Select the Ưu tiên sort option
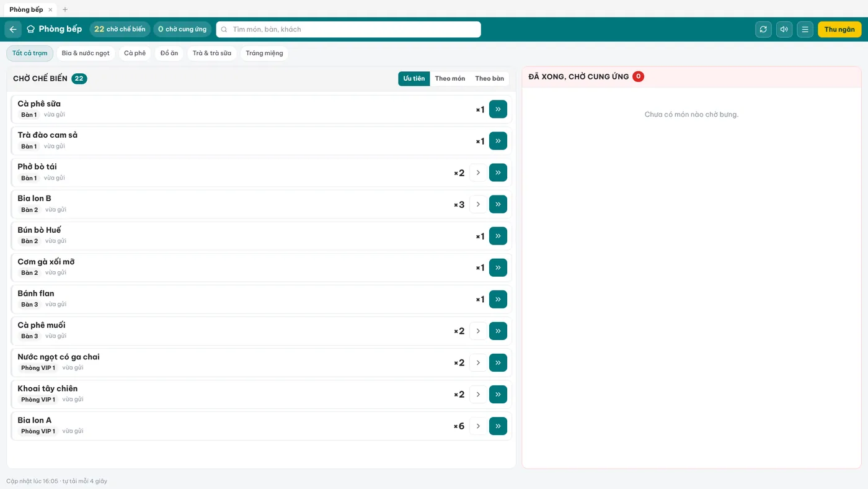The image size is (868, 489). click(414, 79)
